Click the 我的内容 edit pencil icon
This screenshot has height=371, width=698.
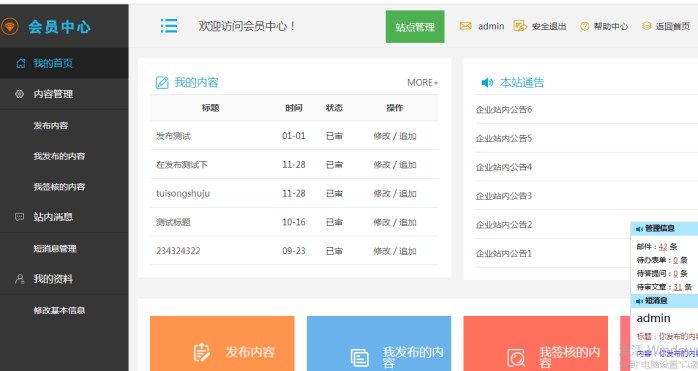pos(162,82)
